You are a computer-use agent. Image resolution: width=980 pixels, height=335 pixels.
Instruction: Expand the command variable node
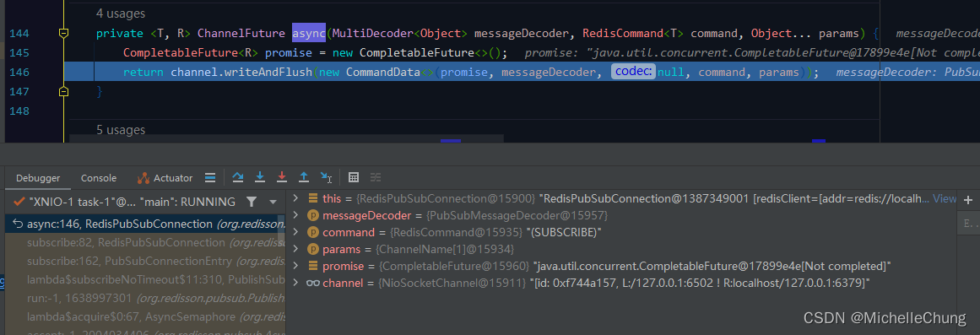click(x=296, y=233)
